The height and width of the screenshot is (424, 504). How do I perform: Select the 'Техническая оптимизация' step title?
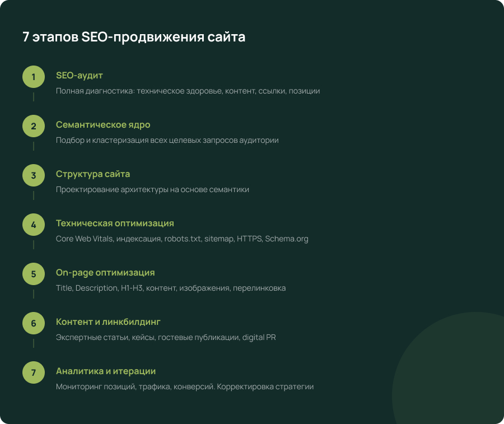coord(115,223)
